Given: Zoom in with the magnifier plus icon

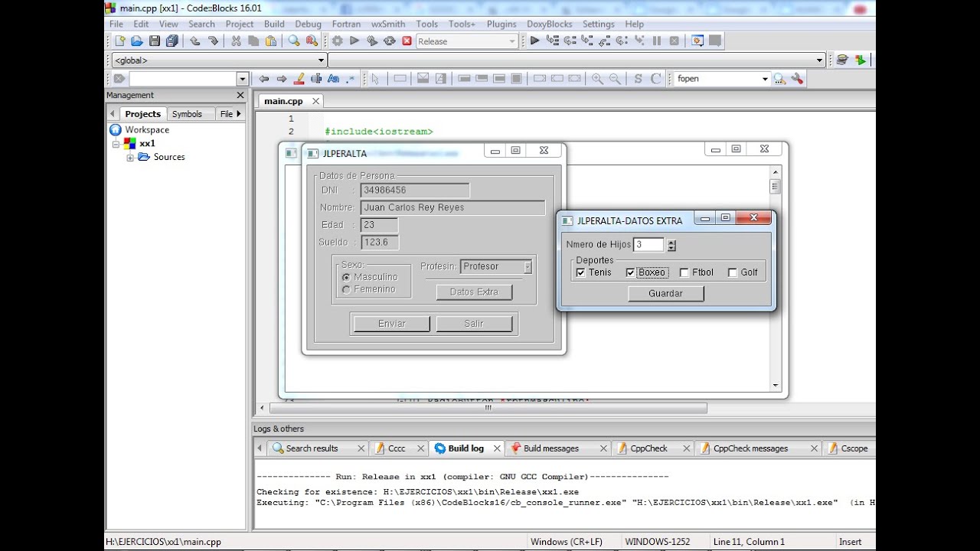Looking at the screenshot, I should tap(597, 79).
